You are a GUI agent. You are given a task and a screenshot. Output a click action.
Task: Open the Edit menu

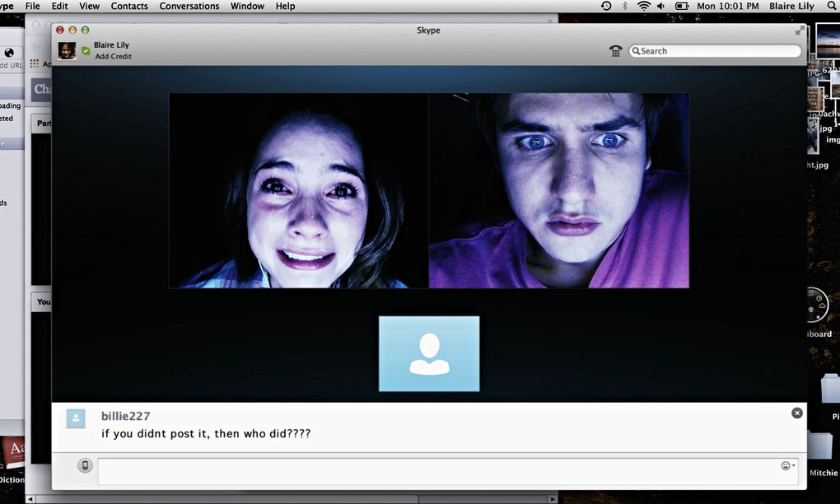(x=59, y=6)
